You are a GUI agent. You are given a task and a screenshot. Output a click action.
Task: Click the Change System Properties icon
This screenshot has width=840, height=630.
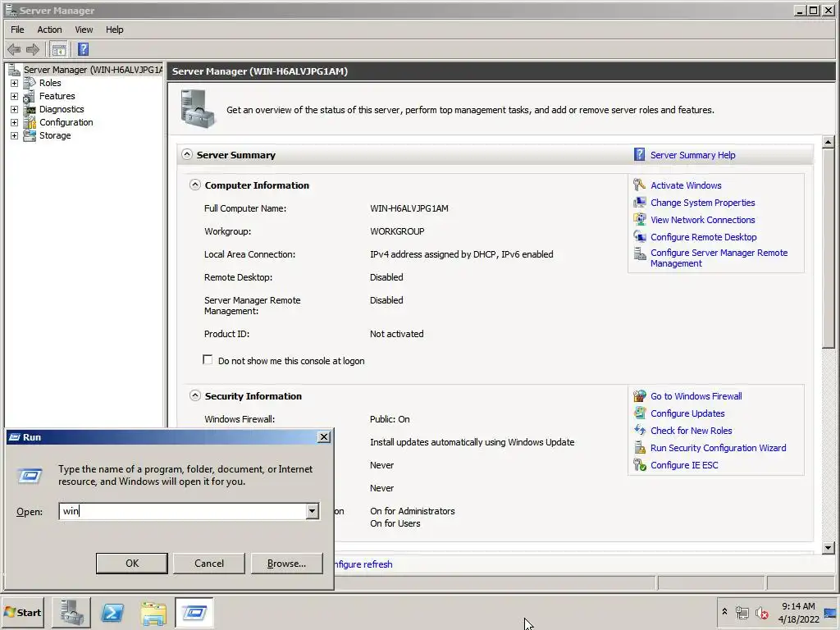pos(639,203)
